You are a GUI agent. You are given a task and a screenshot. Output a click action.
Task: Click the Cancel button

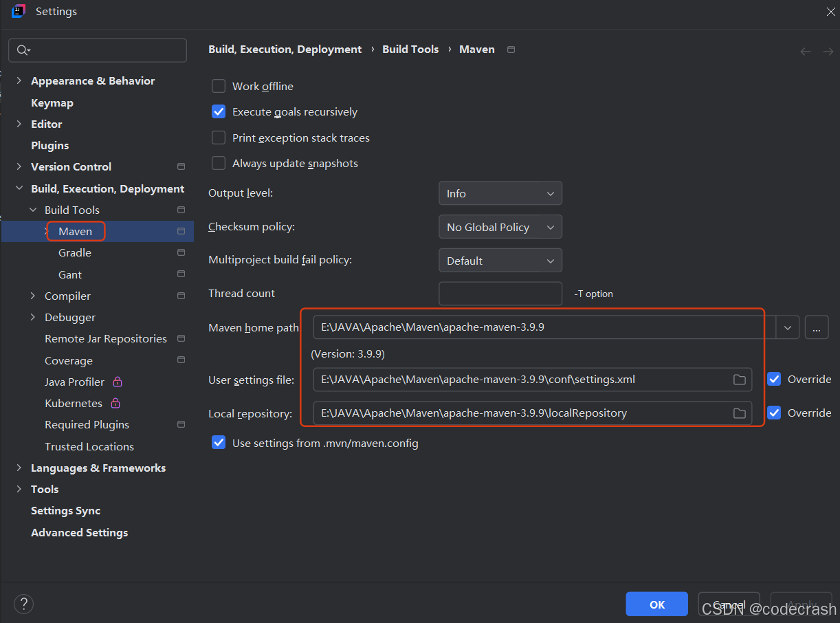[x=729, y=604]
